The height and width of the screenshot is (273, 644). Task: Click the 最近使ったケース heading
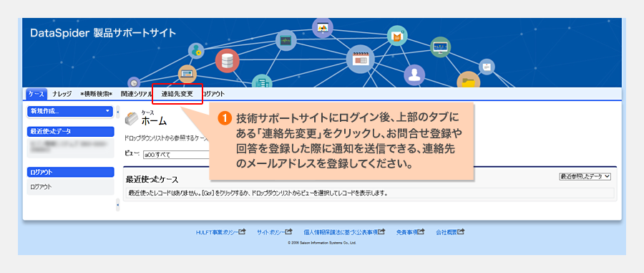152,180
